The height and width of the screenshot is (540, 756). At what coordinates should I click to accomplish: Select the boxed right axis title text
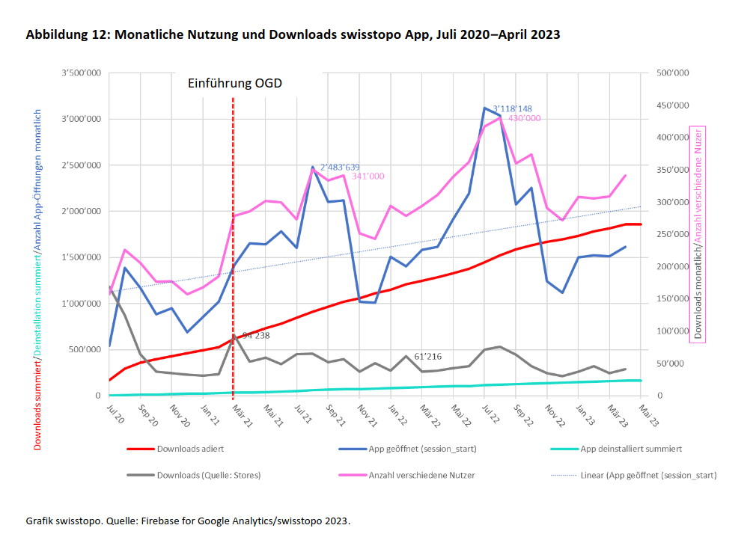click(x=698, y=235)
